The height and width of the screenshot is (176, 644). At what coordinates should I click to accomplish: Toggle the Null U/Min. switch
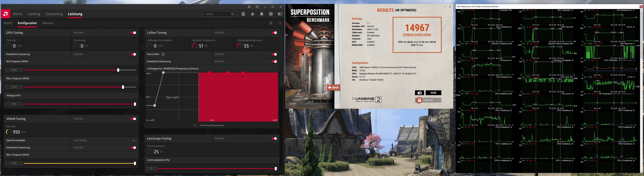coord(274,54)
